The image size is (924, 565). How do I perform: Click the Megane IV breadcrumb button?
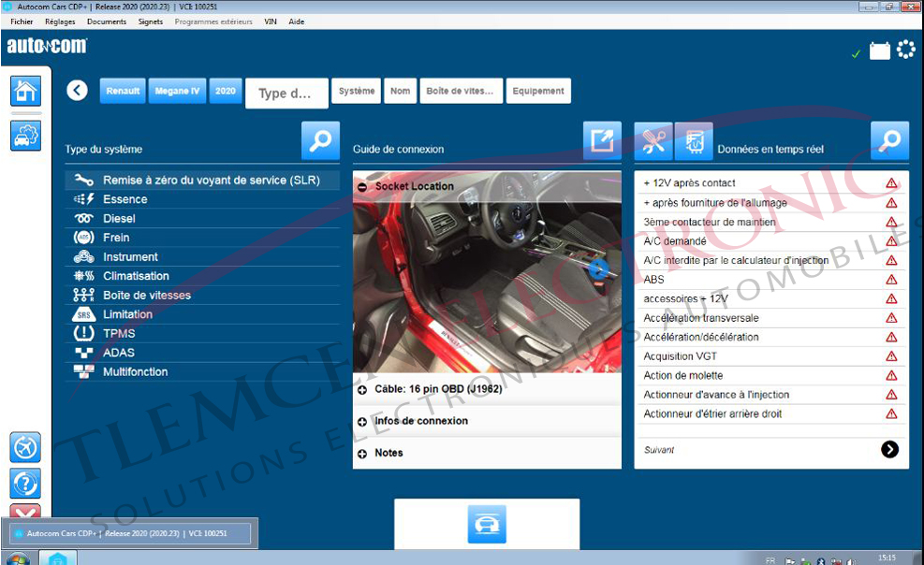coord(177,91)
